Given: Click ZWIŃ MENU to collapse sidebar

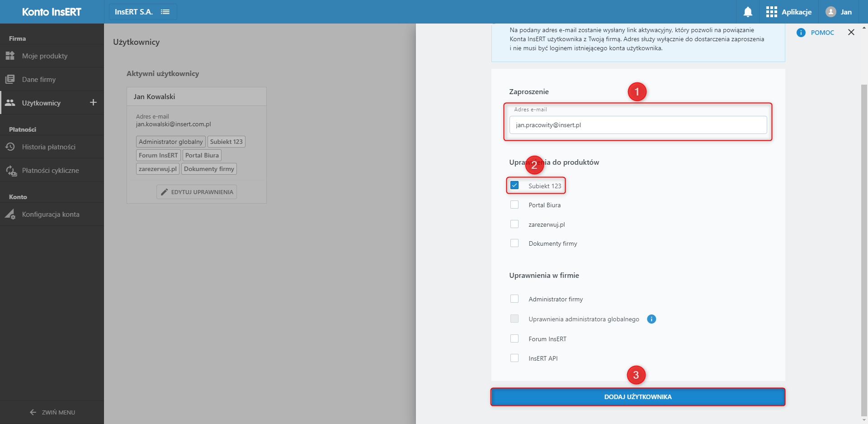Looking at the screenshot, I should pyautogui.click(x=52, y=412).
